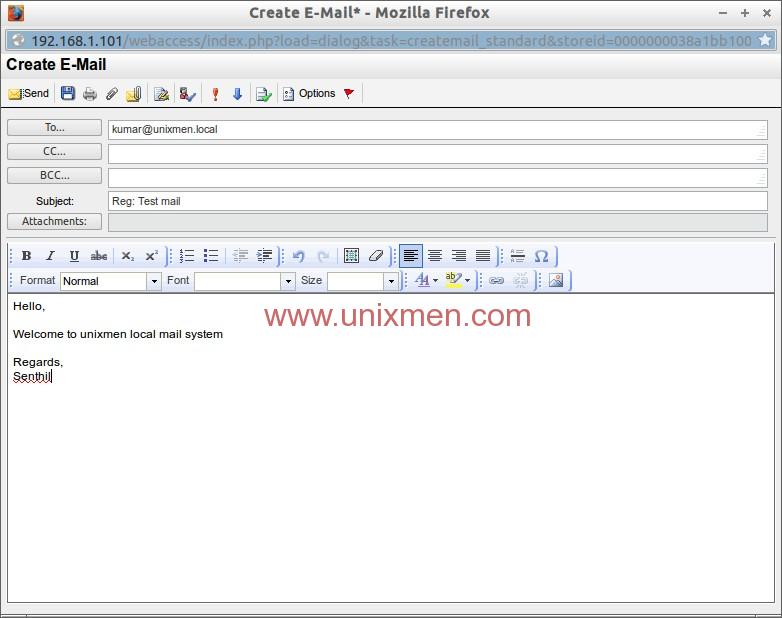Click the Attachments: button
Screen dimensions: 782x618
pos(54,221)
